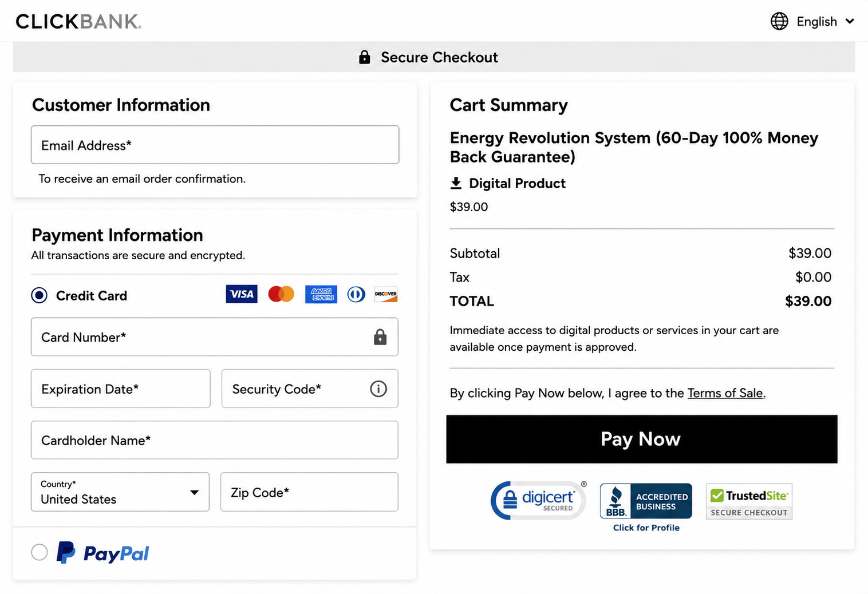
Task: Click 'To receive an email order confirmation.' text
Action: (x=142, y=179)
